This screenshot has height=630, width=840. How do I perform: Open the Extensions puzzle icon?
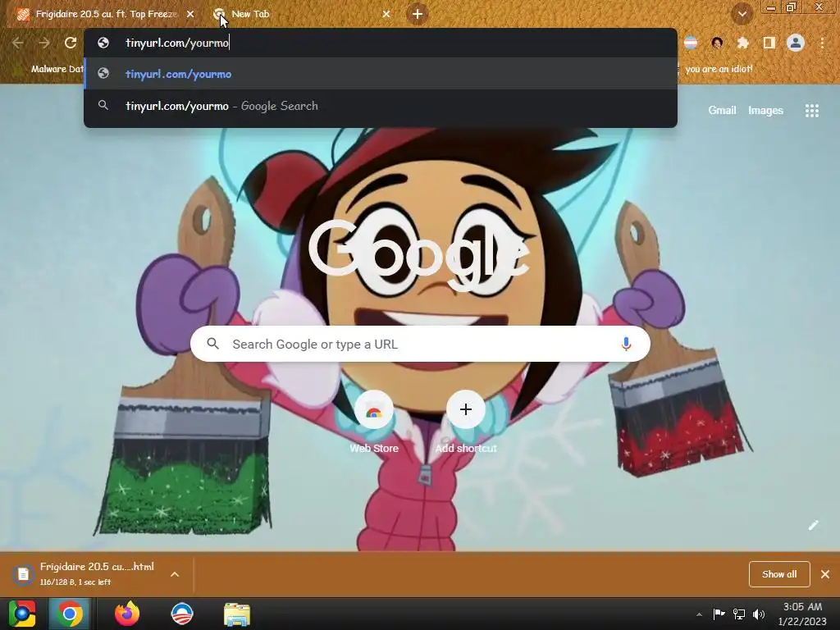742,43
